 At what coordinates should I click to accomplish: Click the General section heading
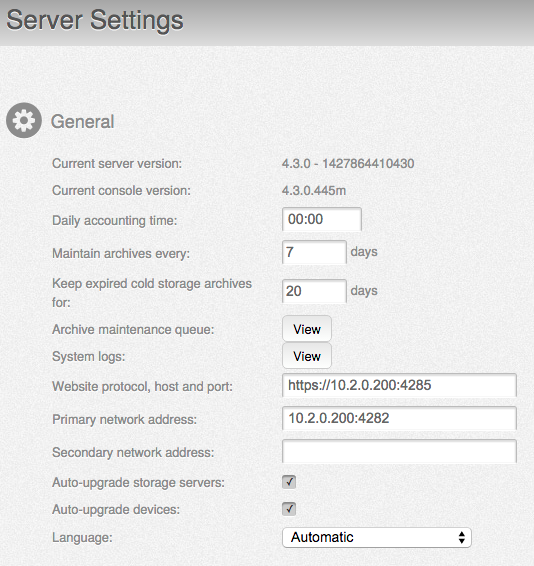pyautogui.click(x=83, y=121)
